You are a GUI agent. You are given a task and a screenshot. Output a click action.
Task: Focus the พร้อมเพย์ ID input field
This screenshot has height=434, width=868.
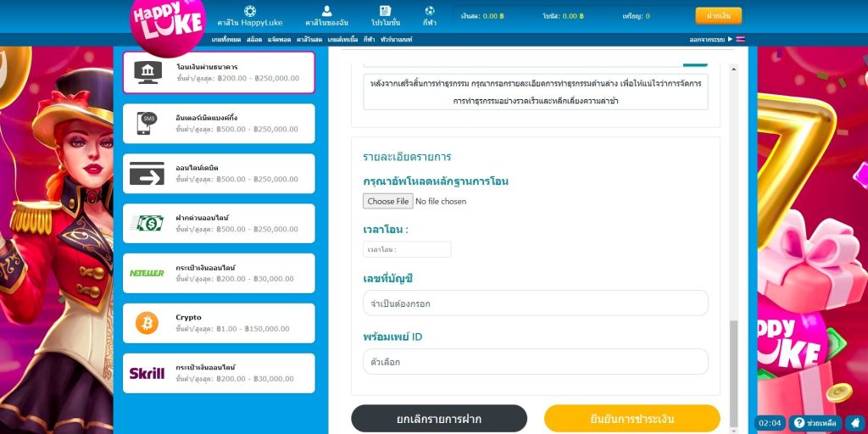536,362
